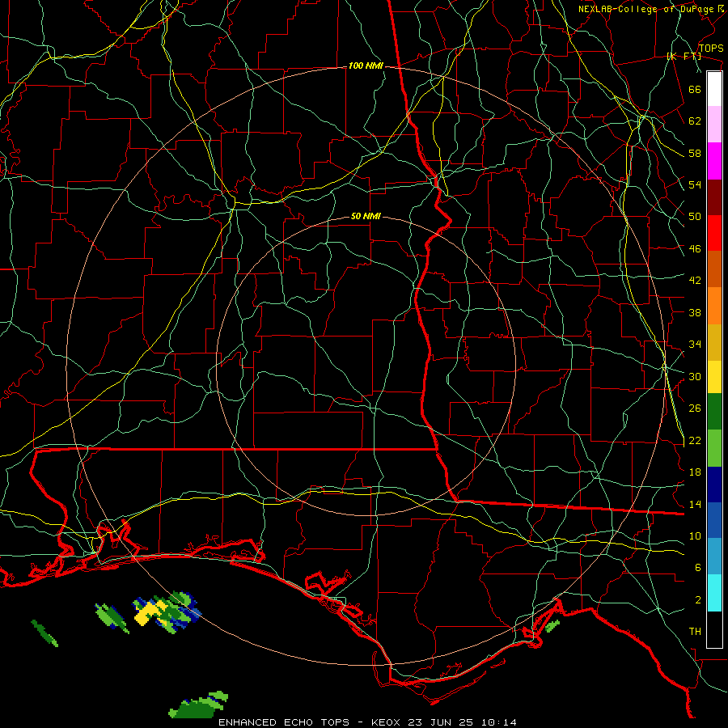The image size is (728, 728).
Task: Click the '100 NMI' range ring label
Action: tap(366, 66)
